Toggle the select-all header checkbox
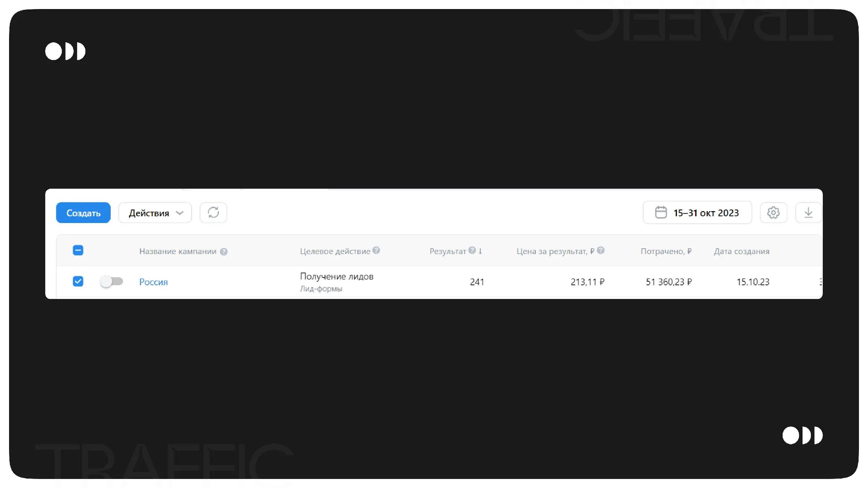Screen dimensions: 868x488 [x=78, y=250]
